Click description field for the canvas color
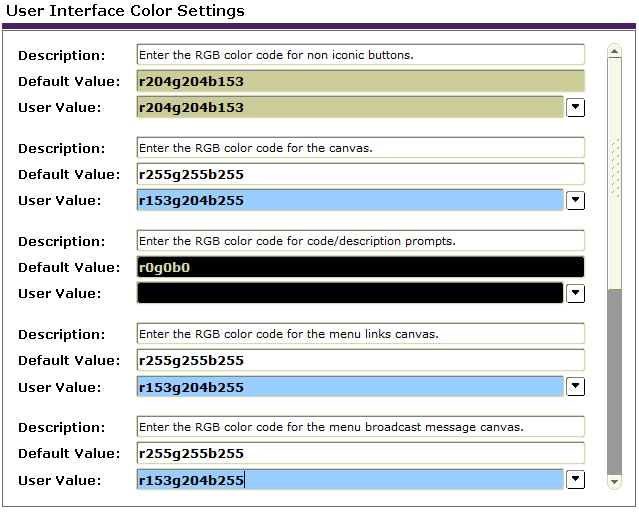 click(x=361, y=148)
